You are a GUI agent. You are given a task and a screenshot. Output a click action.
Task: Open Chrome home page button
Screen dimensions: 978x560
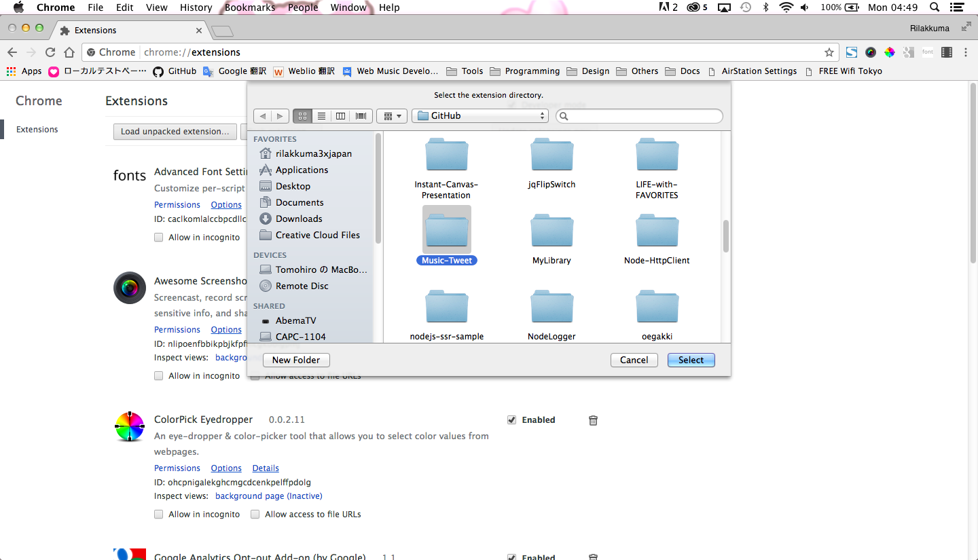point(69,52)
